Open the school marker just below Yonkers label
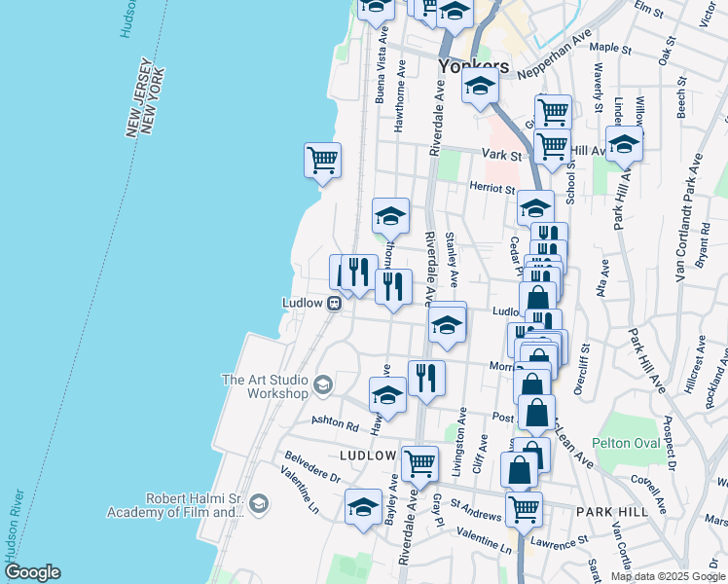This screenshot has height=584, width=728. tap(480, 89)
